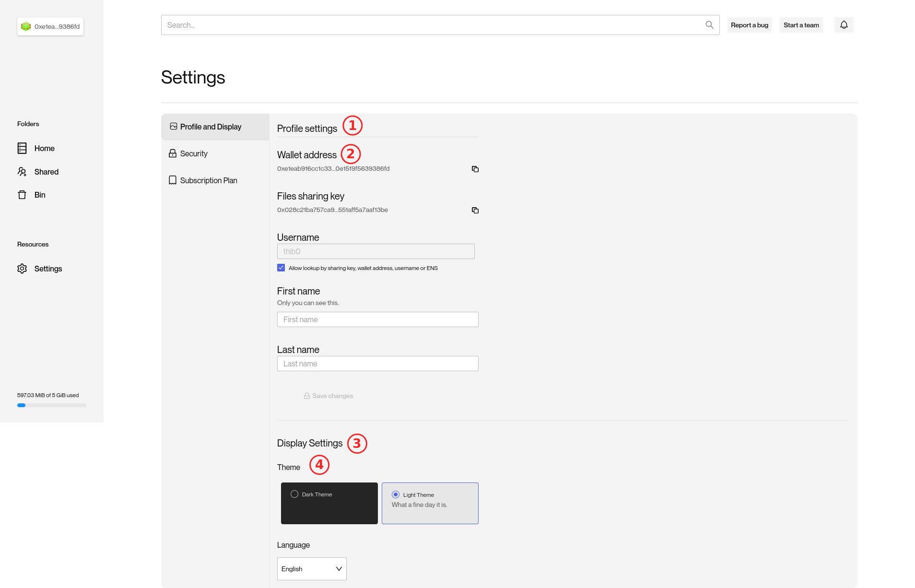Click the search magnifier icon

(709, 24)
